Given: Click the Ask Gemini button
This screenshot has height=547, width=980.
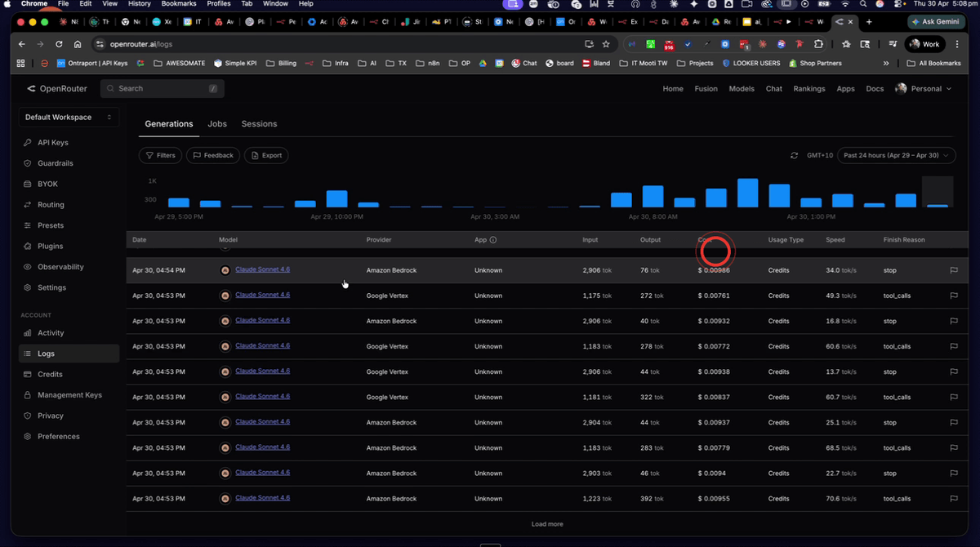Looking at the screenshot, I should pyautogui.click(x=937, y=22).
